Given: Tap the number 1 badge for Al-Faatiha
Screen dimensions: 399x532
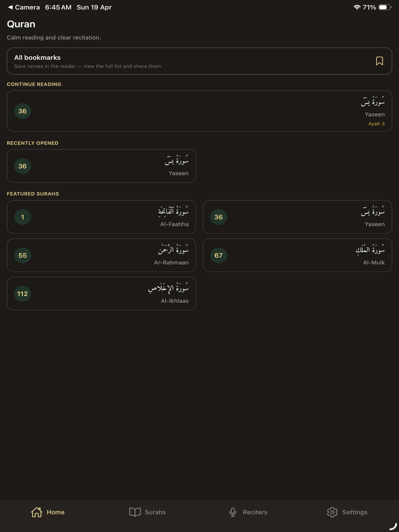Looking at the screenshot, I should point(23,217).
